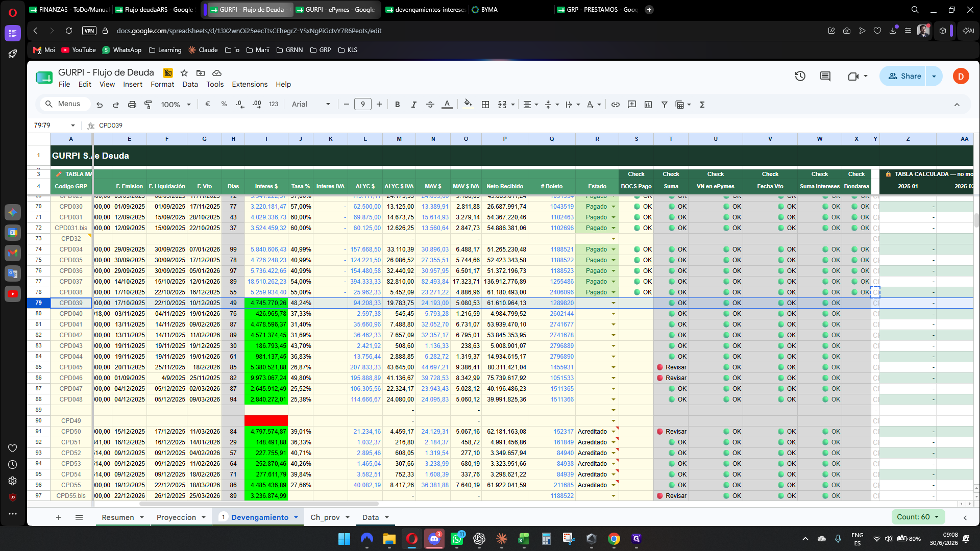Image resolution: width=980 pixels, height=551 pixels.
Task: Click the Insert chart icon
Action: (648, 104)
